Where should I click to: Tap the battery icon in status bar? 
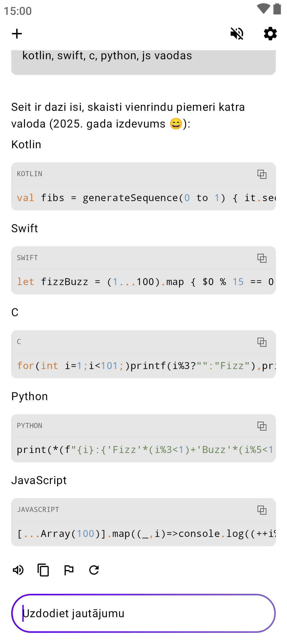277,9
